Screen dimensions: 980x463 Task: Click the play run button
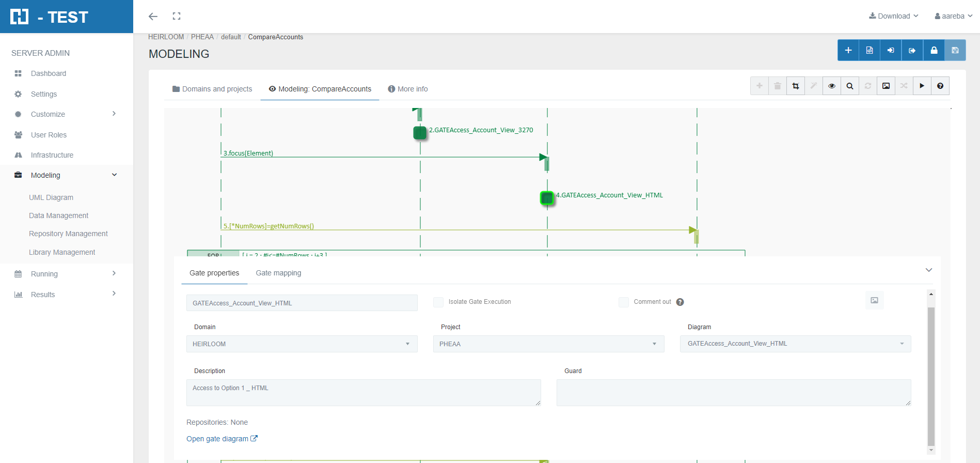click(x=922, y=86)
